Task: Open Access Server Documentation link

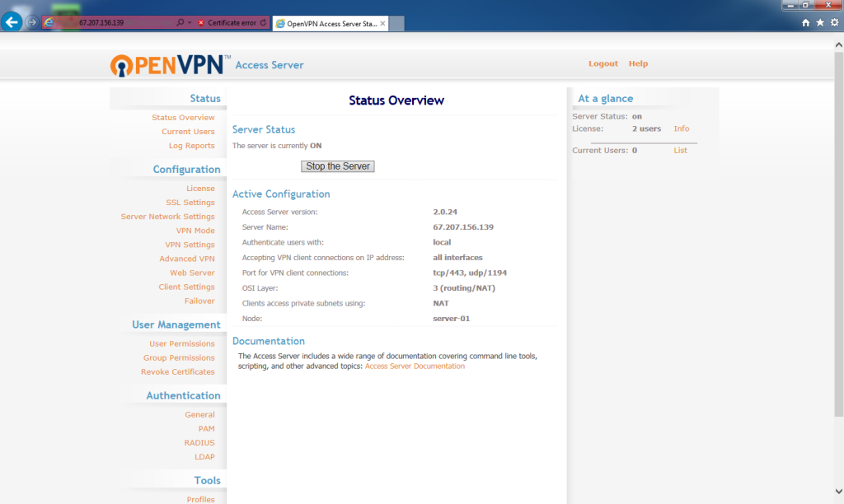Action: coord(415,366)
